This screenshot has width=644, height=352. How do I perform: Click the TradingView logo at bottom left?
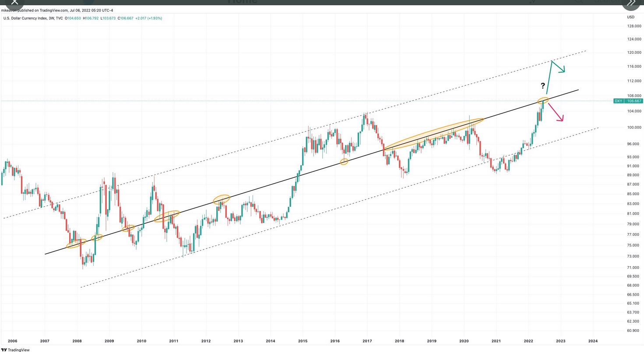(x=15, y=350)
